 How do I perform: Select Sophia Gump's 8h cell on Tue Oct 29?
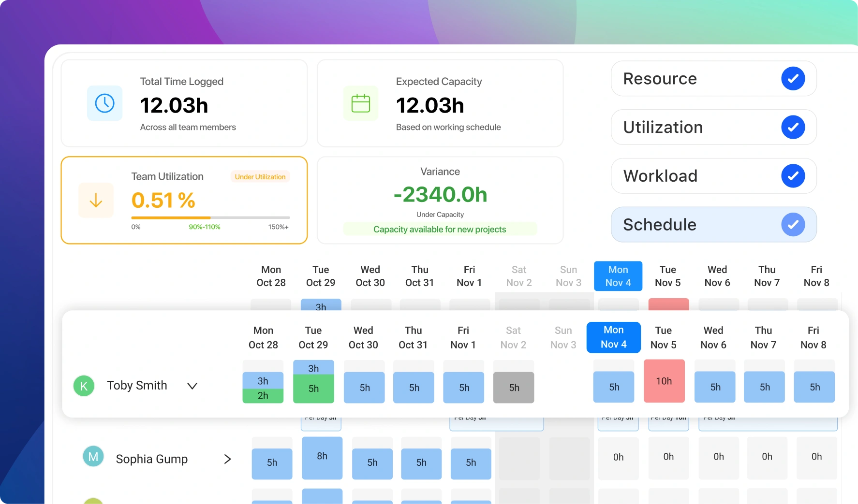(322, 456)
